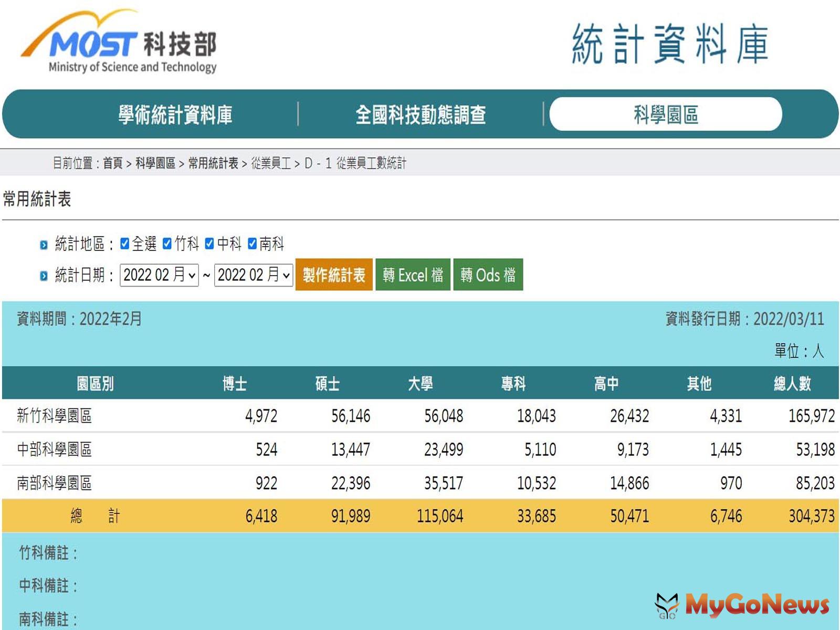Click the grand total 304,373
The width and height of the screenshot is (840, 630).
(x=812, y=517)
